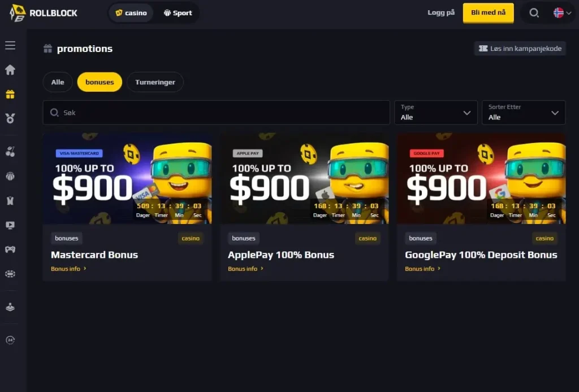Click the gift promotions sidebar icon
The height and width of the screenshot is (392, 579).
10,94
